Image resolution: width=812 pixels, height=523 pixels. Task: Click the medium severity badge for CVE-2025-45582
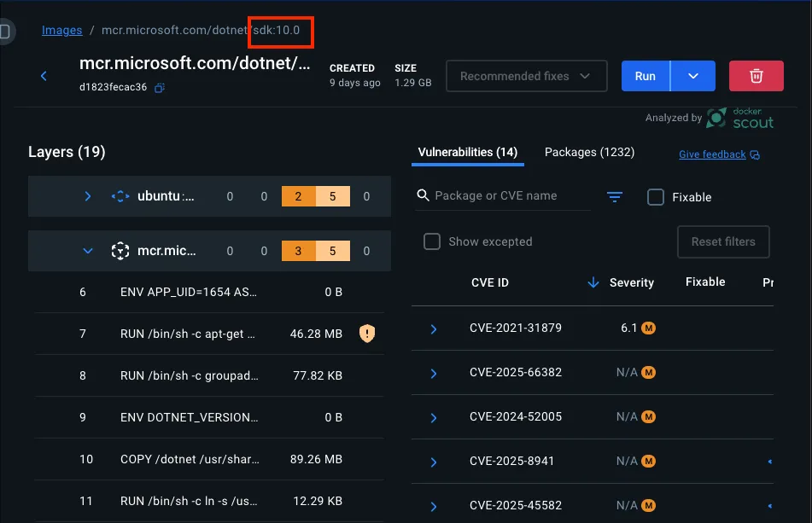point(648,505)
